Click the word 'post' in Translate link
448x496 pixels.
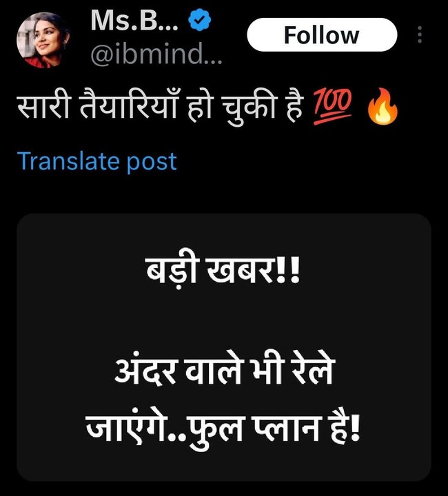click(152, 163)
